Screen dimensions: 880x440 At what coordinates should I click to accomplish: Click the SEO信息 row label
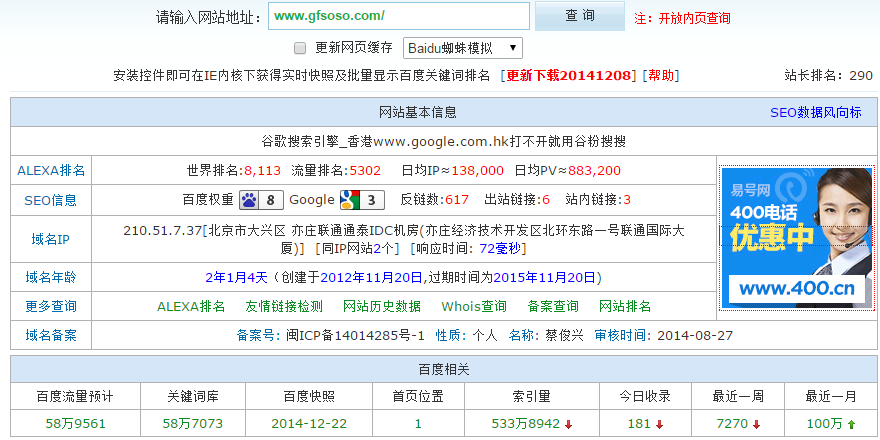pyautogui.click(x=51, y=200)
